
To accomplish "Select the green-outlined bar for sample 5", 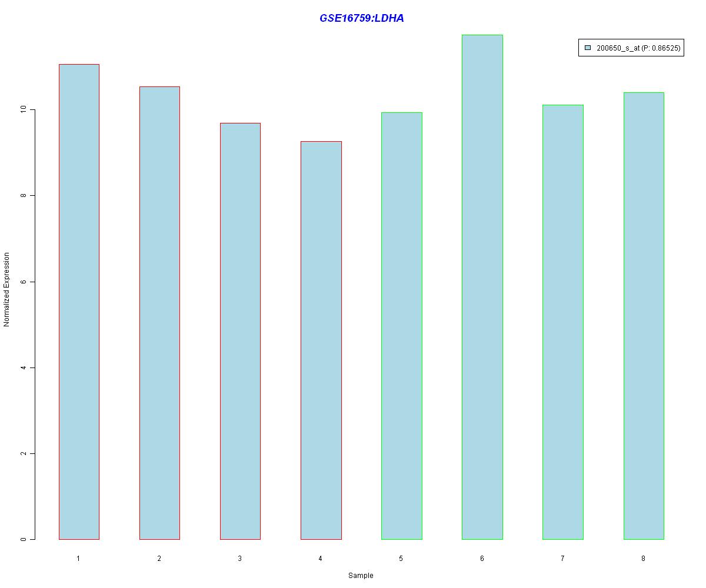I will 402,326.
